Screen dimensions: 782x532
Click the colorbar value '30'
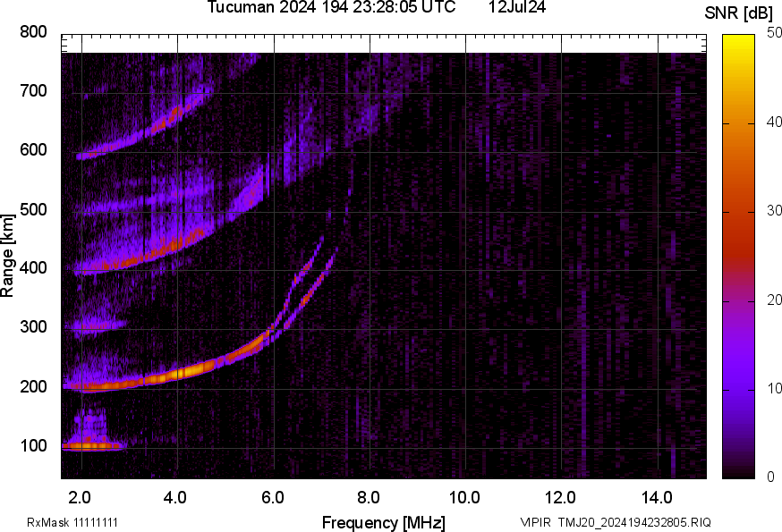point(774,211)
